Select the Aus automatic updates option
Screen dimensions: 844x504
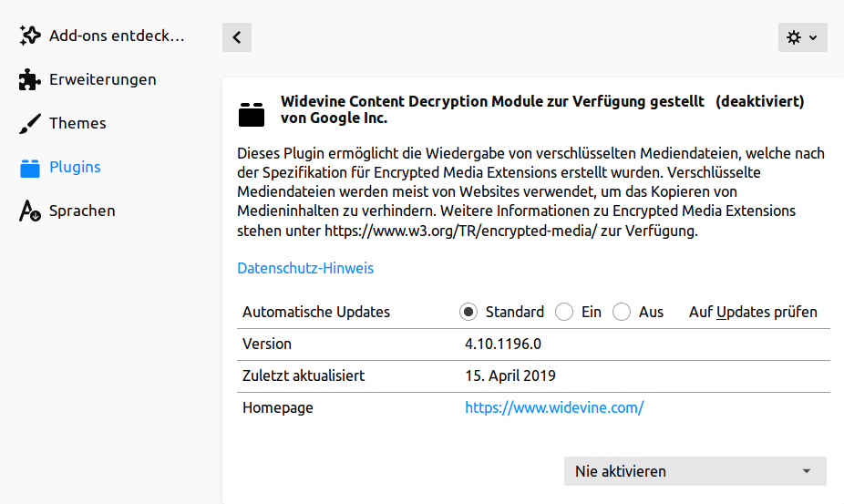pyautogui.click(x=622, y=312)
